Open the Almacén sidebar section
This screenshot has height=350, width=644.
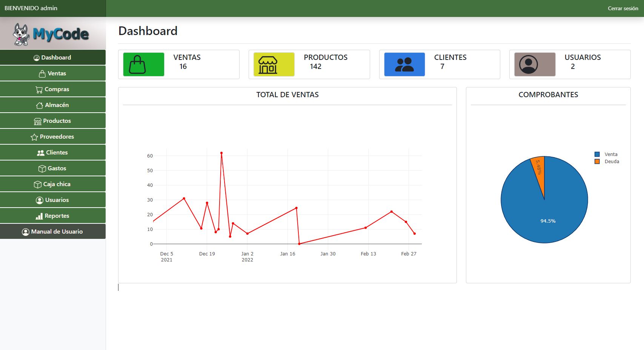point(53,105)
